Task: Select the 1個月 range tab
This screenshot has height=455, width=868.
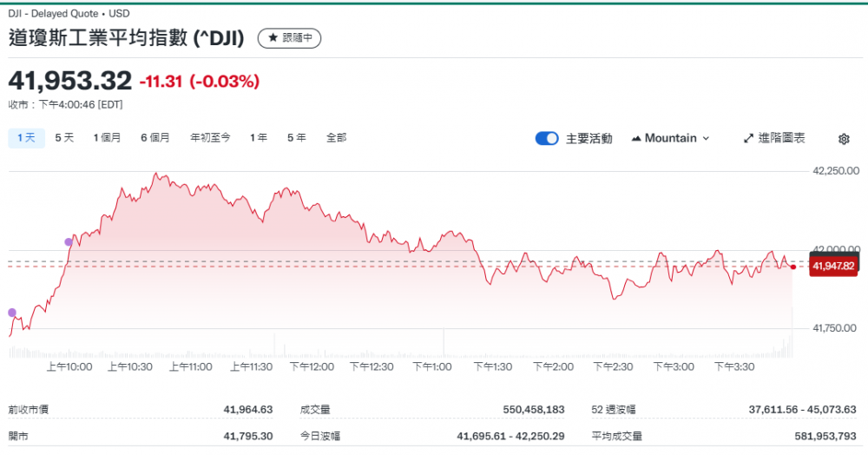Action: (x=108, y=137)
